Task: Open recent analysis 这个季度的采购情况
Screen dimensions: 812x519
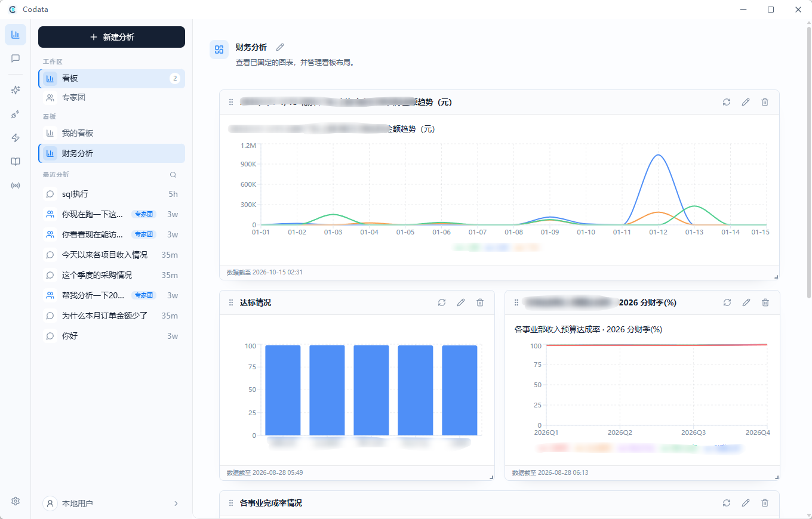Action: click(x=112, y=275)
